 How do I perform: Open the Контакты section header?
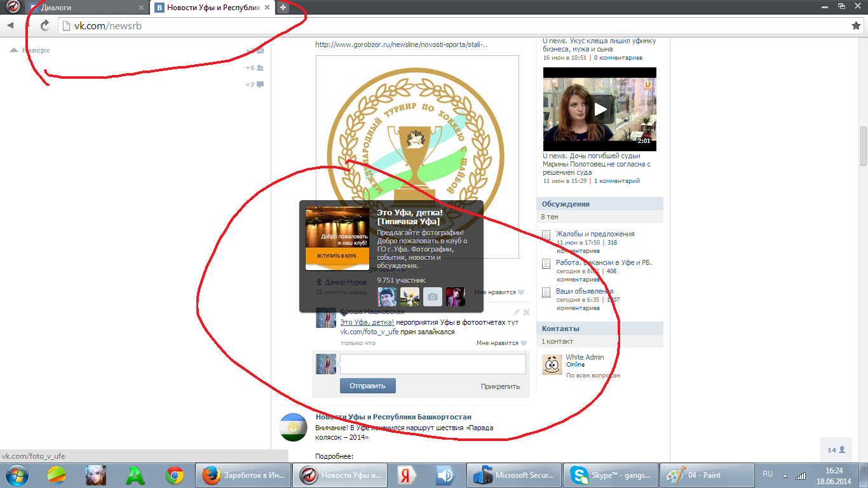pos(600,329)
